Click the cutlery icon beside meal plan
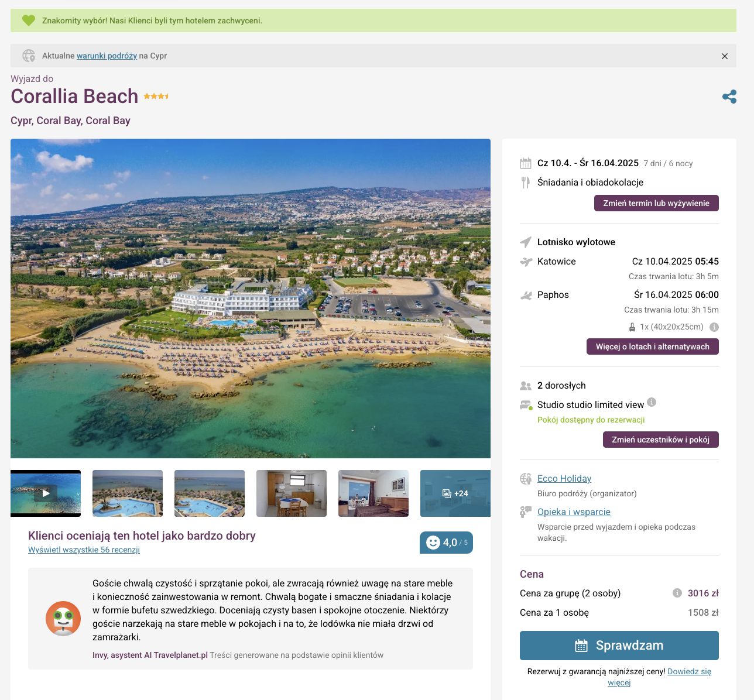 pos(526,183)
